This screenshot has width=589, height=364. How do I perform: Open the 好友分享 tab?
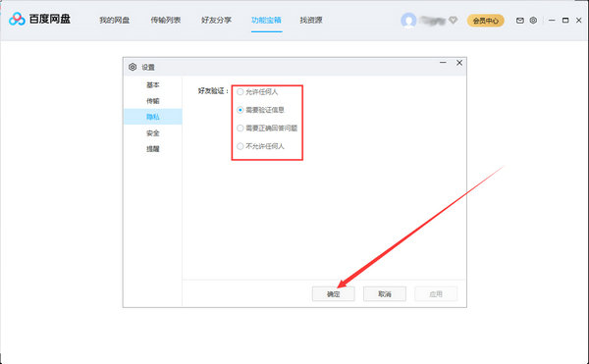coord(216,21)
